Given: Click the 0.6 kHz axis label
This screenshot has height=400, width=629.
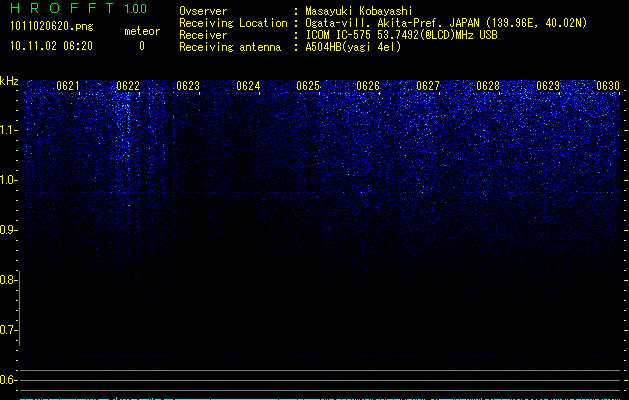Looking at the screenshot, I should click(x=8, y=380).
